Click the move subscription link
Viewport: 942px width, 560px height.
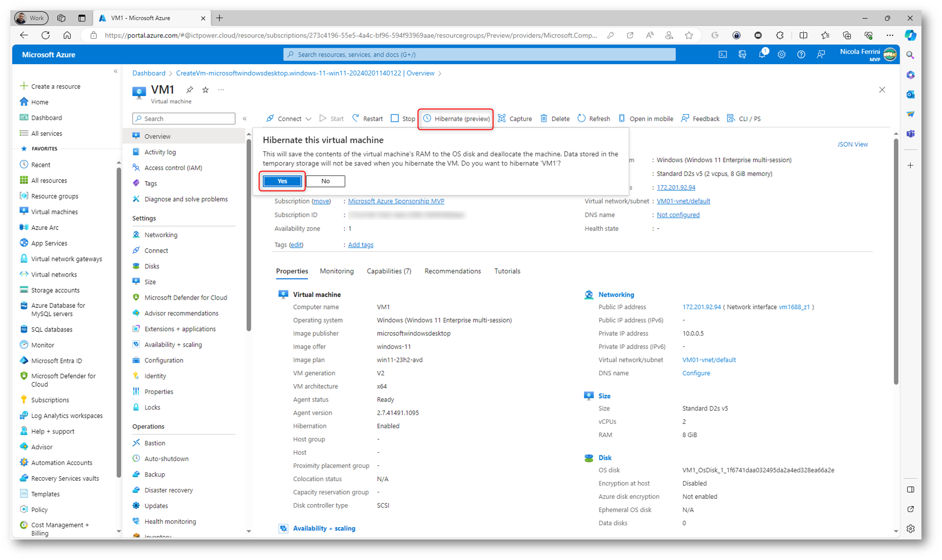coord(321,201)
